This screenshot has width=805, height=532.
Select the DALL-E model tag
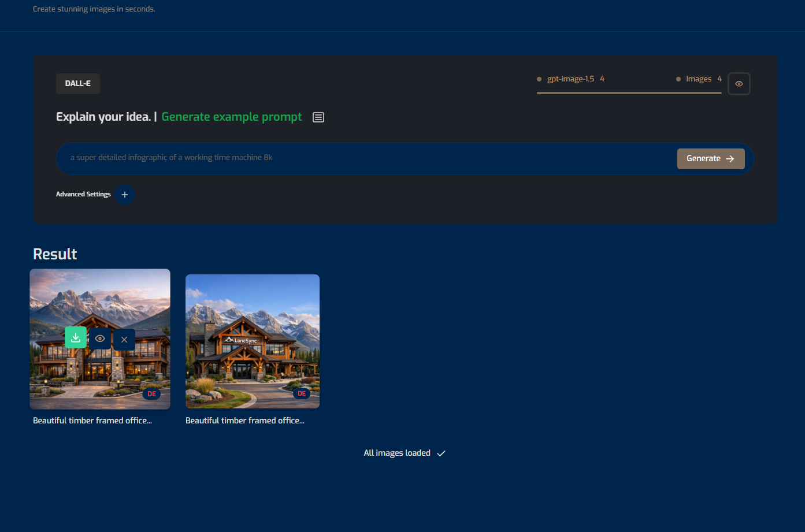[x=78, y=84]
